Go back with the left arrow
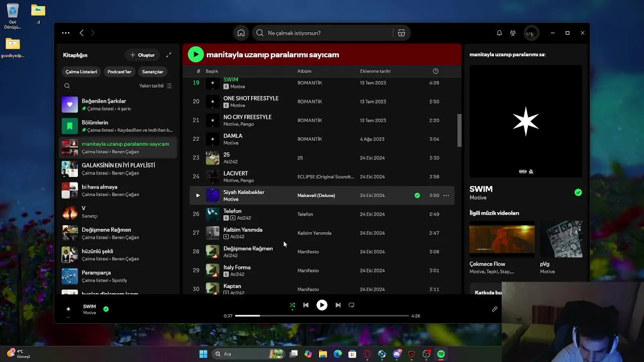 pos(82,33)
